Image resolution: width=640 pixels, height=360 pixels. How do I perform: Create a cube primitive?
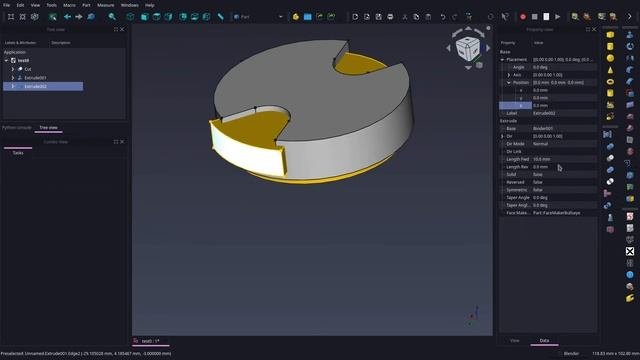[610, 35]
